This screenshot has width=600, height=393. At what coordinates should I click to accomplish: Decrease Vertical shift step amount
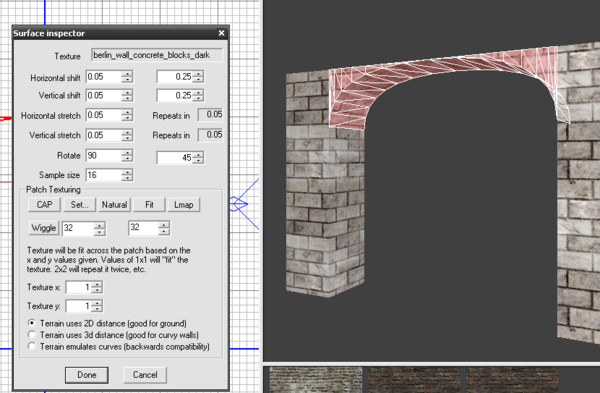tap(198, 99)
